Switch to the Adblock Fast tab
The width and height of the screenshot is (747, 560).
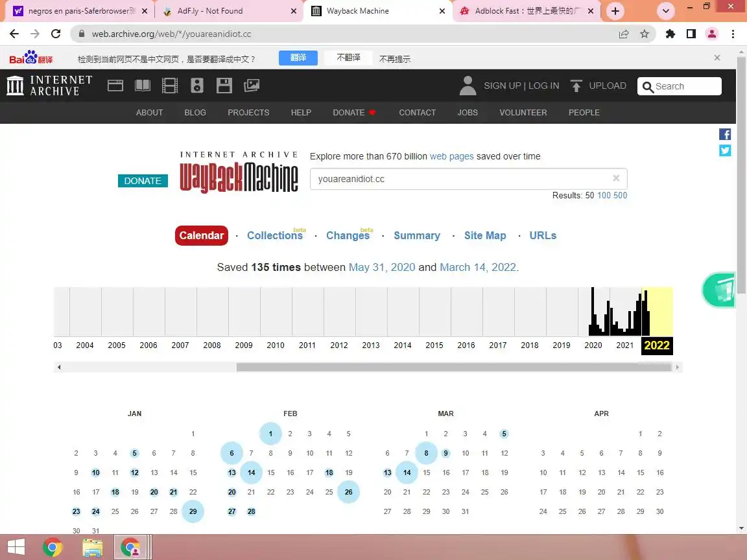click(x=527, y=11)
